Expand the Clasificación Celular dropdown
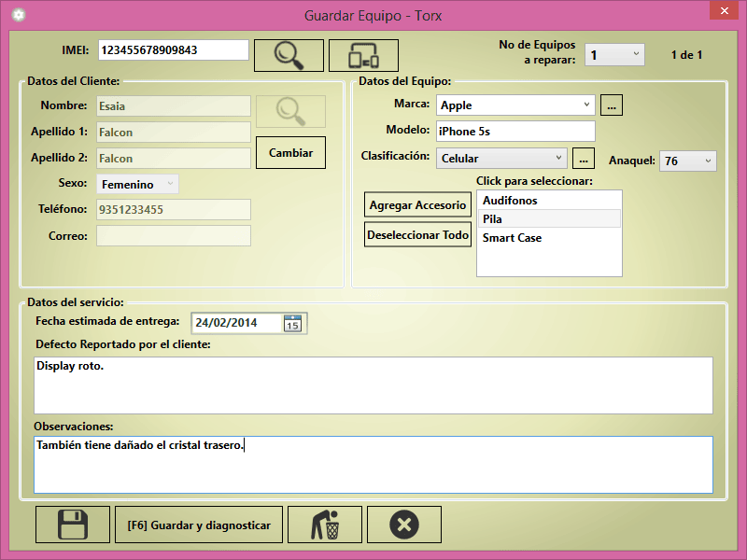Image resolution: width=747 pixels, height=560 pixels. coord(501,158)
